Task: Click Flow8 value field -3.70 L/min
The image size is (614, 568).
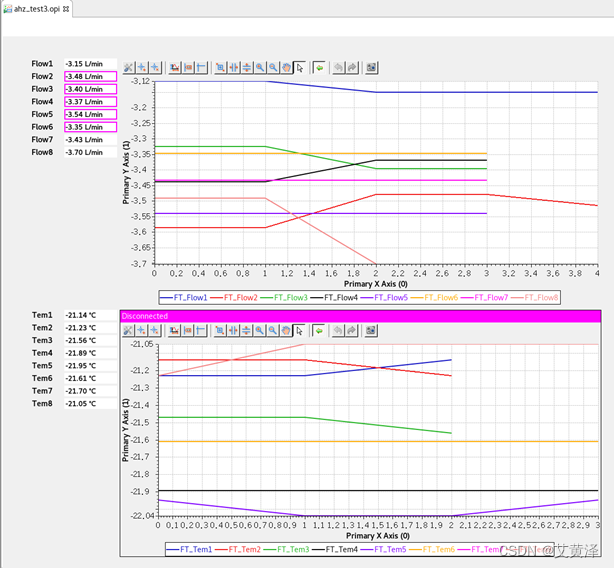Action: (x=90, y=152)
